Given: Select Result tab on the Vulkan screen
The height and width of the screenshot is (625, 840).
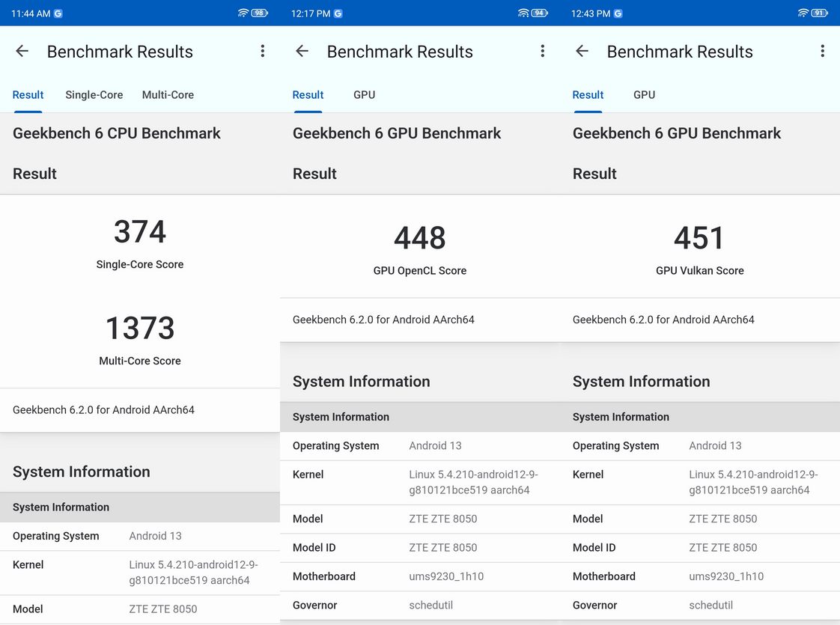Looking at the screenshot, I should click(588, 95).
